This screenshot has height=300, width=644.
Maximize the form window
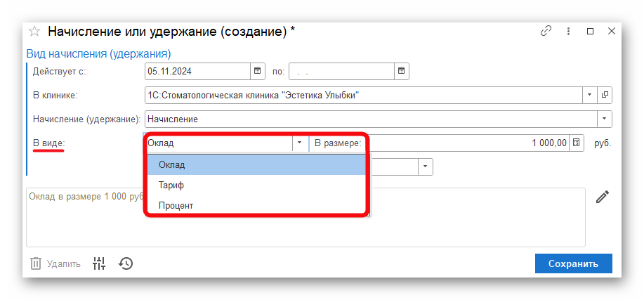(590, 31)
